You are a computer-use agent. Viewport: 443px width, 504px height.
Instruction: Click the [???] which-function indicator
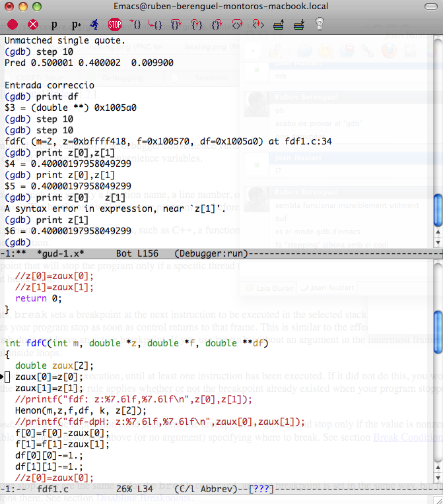click(261, 489)
